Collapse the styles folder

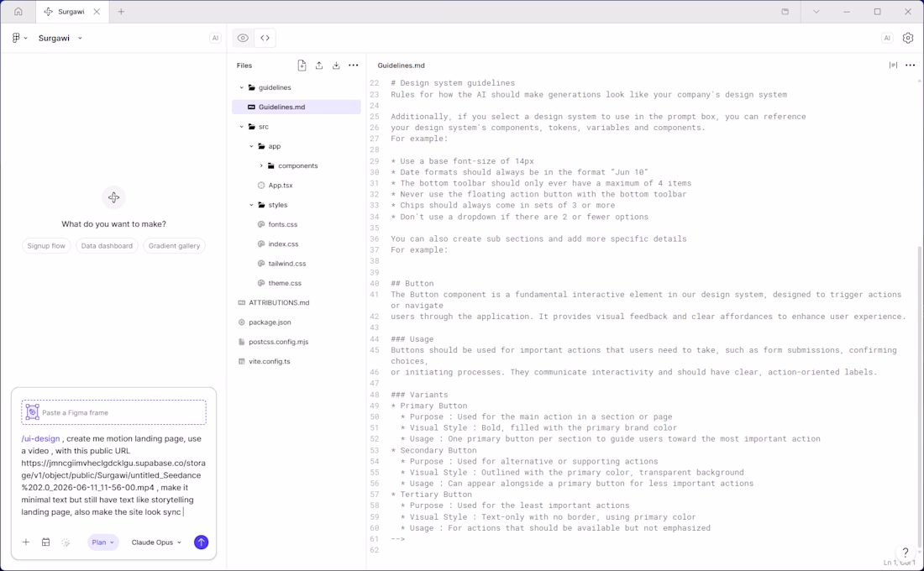(x=252, y=205)
